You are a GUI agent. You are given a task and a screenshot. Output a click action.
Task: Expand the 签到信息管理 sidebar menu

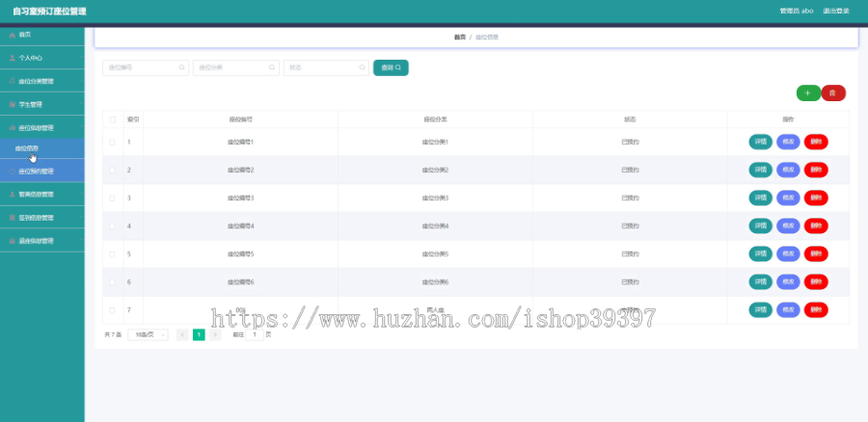click(42, 218)
